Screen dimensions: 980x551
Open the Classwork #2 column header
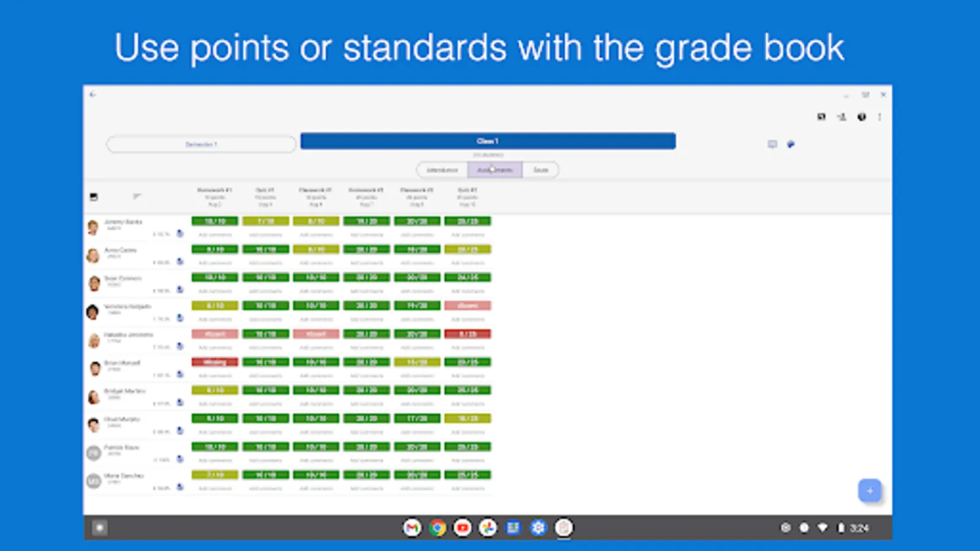(417, 197)
